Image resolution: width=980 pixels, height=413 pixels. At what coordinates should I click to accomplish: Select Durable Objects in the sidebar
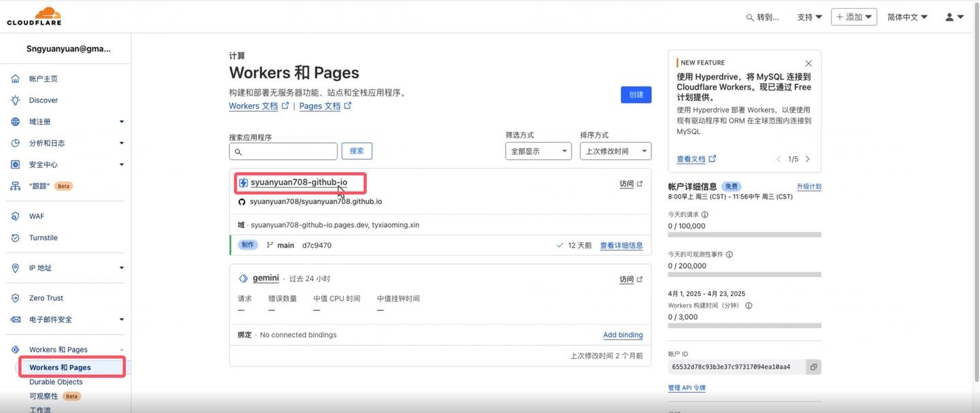click(x=56, y=382)
